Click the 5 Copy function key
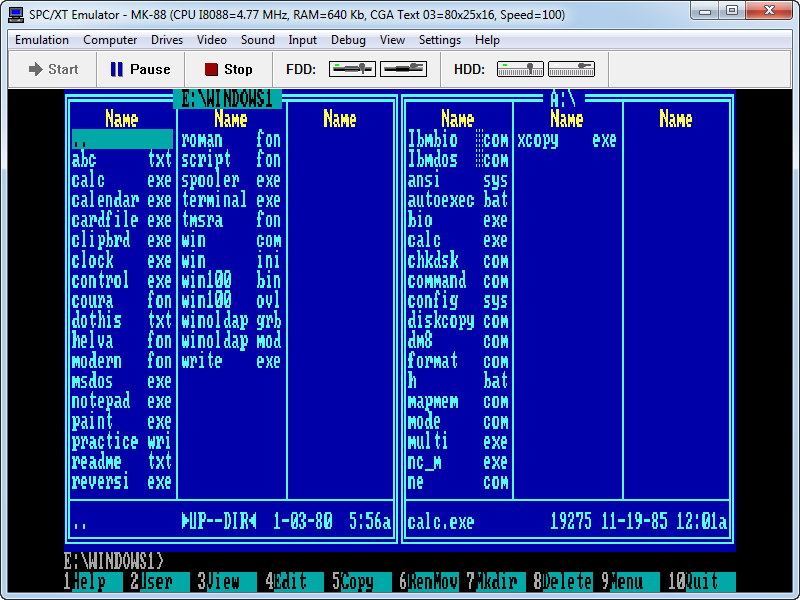This screenshot has height=600, width=800. pos(363,582)
